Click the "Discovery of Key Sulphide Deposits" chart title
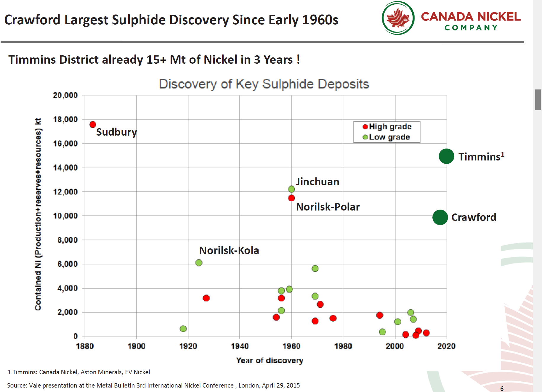 (264, 84)
